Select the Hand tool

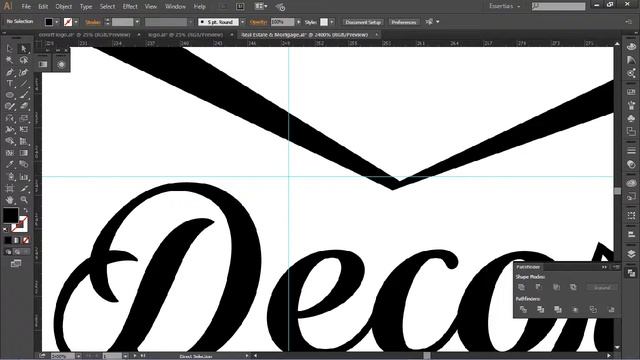pyautogui.click(x=10, y=200)
